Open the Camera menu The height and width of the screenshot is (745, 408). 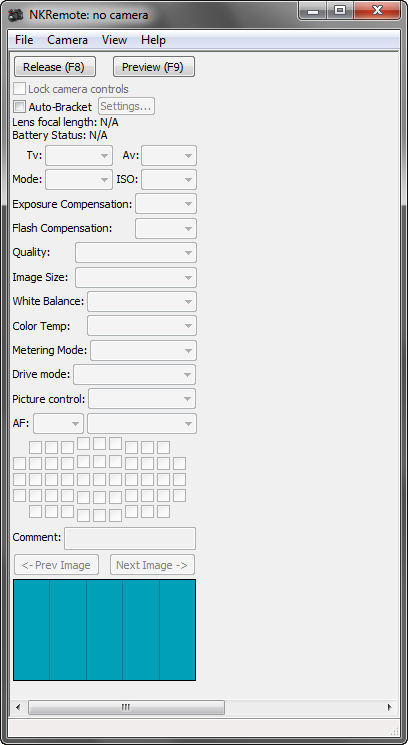click(x=67, y=40)
